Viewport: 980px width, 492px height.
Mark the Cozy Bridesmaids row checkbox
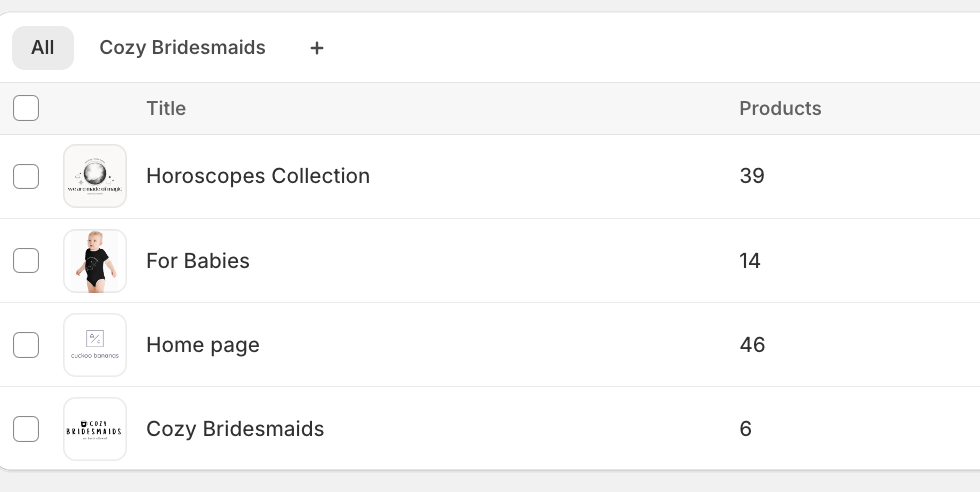(x=26, y=429)
